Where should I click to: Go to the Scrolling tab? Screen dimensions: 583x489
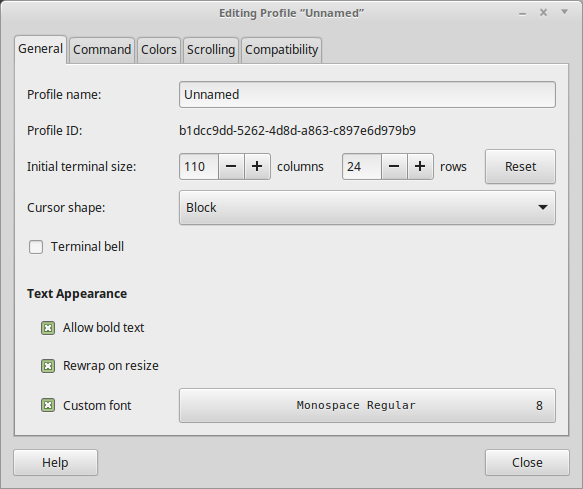[x=211, y=50]
